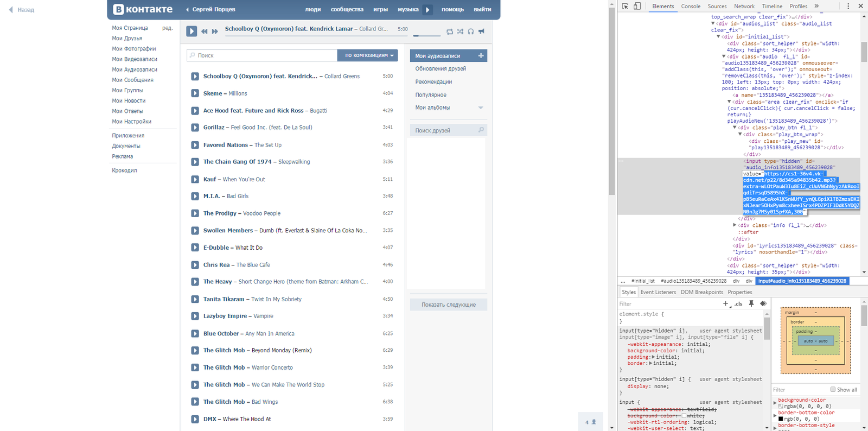Play DMX – Where The Hood At
The height and width of the screenshot is (431, 868).
point(195,419)
